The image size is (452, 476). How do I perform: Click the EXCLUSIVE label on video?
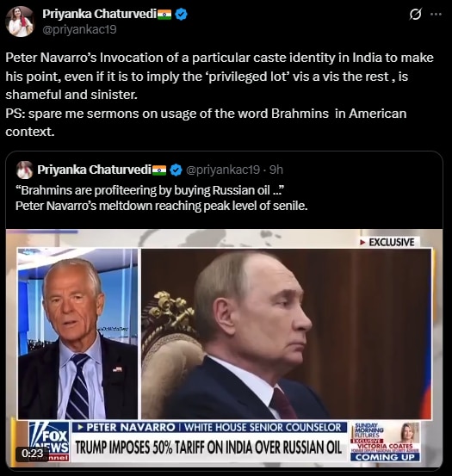click(x=387, y=242)
